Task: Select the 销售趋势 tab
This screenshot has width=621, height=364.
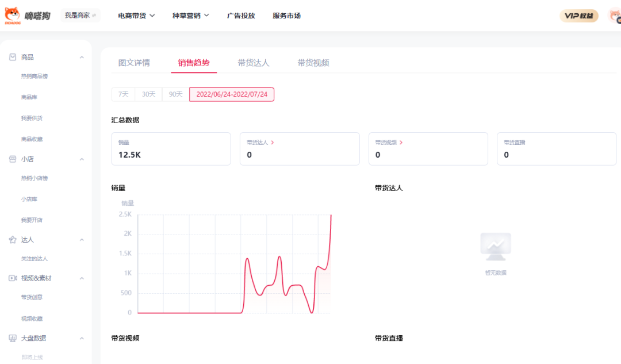Action: (194, 63)
